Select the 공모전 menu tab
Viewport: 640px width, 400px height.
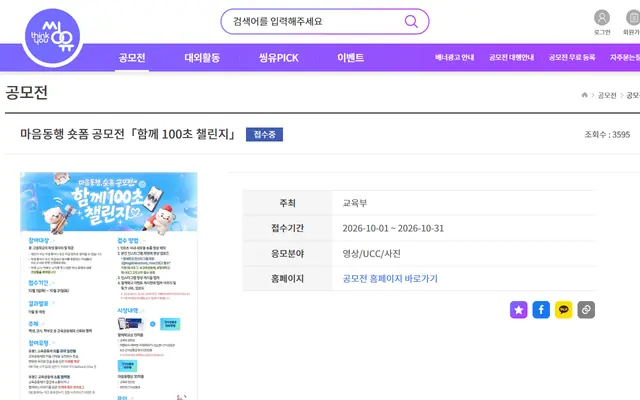132,58
